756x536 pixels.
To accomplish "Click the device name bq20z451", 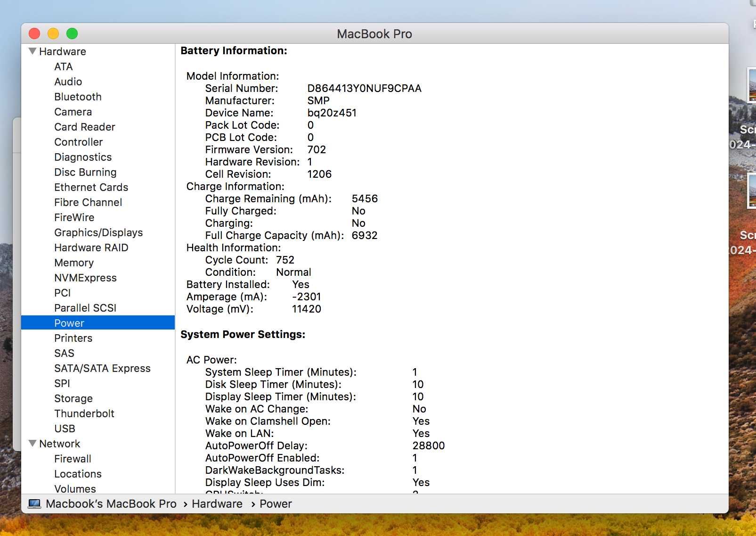I will coord(332,113).
